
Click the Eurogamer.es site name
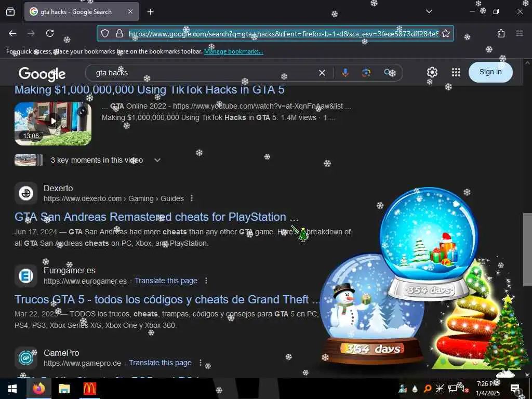[x=70, y=271]
